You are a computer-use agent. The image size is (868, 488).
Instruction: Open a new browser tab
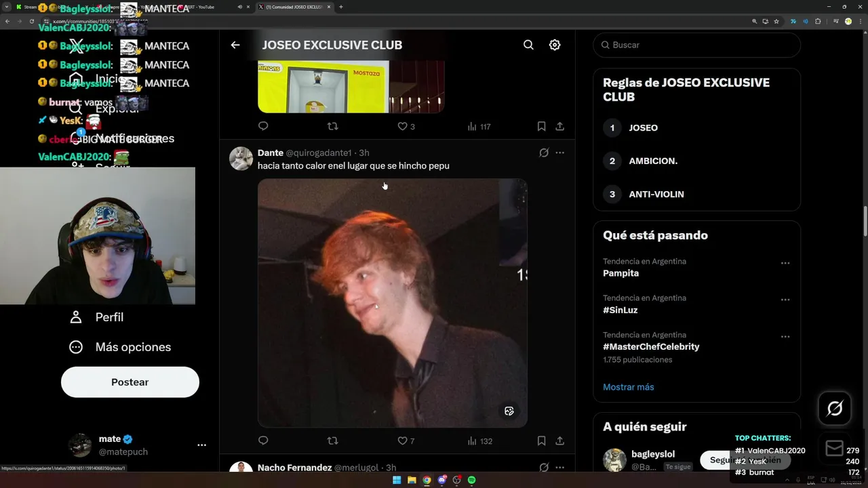[340, 7]
